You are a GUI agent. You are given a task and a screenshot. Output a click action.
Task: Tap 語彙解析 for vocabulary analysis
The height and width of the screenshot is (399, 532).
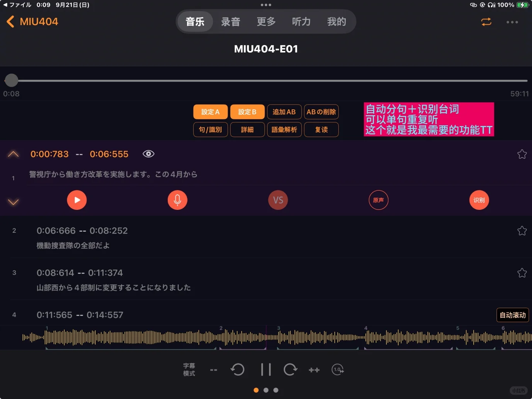point(284,129)
